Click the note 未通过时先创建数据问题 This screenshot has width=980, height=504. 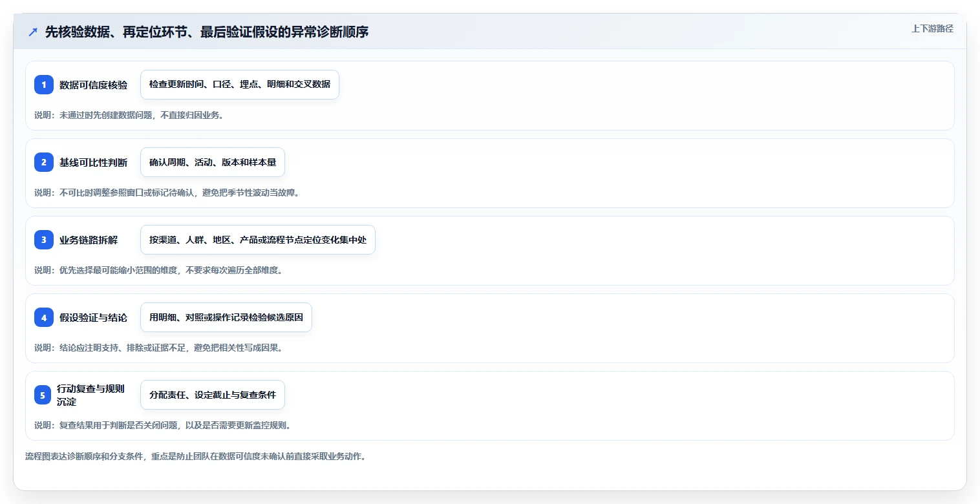click(129, 115)
